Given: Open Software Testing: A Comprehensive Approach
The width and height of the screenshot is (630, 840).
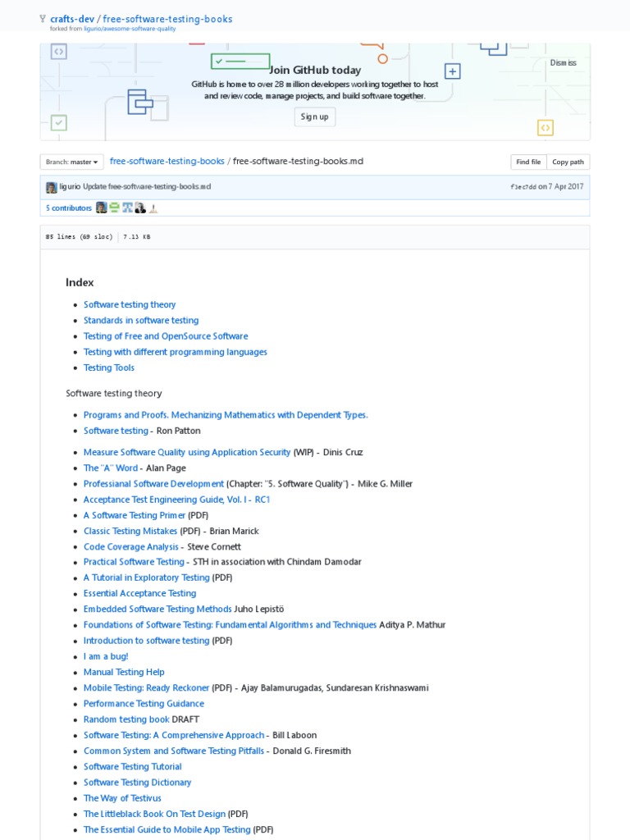Looking at the screenshot, I should 174,736.
